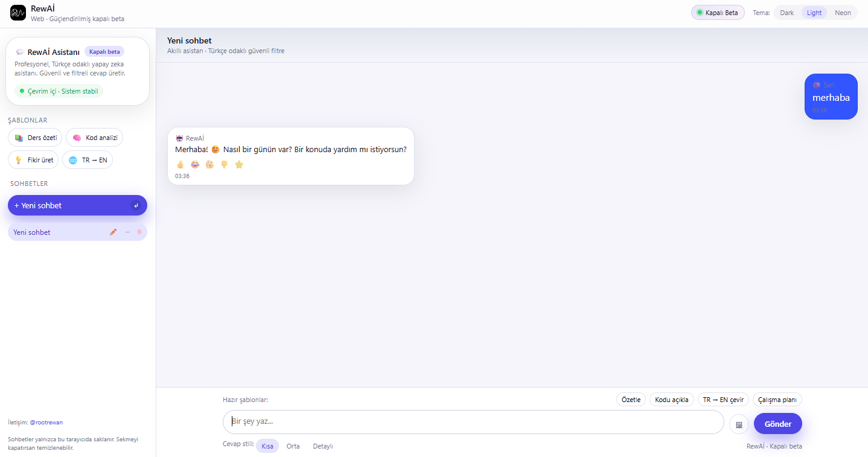Set answer style to Detaylı
This screenshot has width=868, height=457.
click(x=323, y=446)
